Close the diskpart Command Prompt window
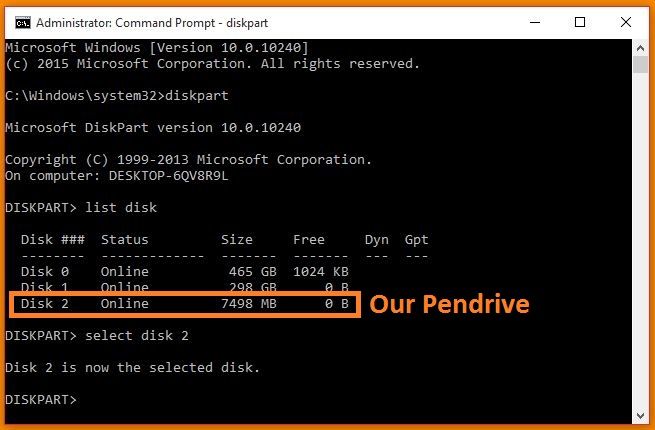Screen dimensions: 655x430 [626, 22]
